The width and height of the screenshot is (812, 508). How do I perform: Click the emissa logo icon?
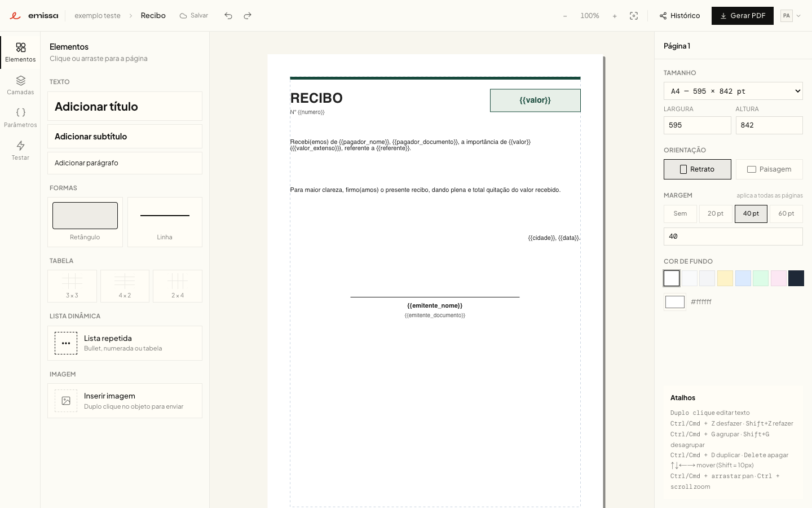click(x=15, y=16)
